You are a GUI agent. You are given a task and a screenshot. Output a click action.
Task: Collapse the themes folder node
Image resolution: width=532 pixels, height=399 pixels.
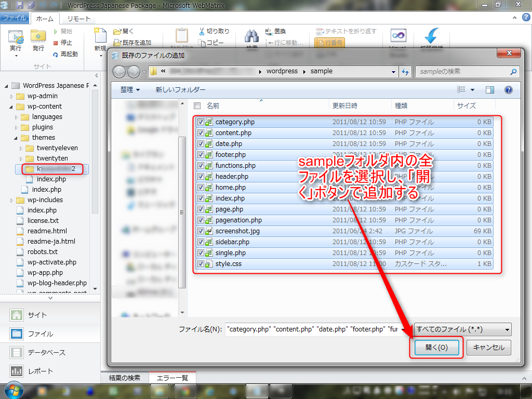coord(16,138)
